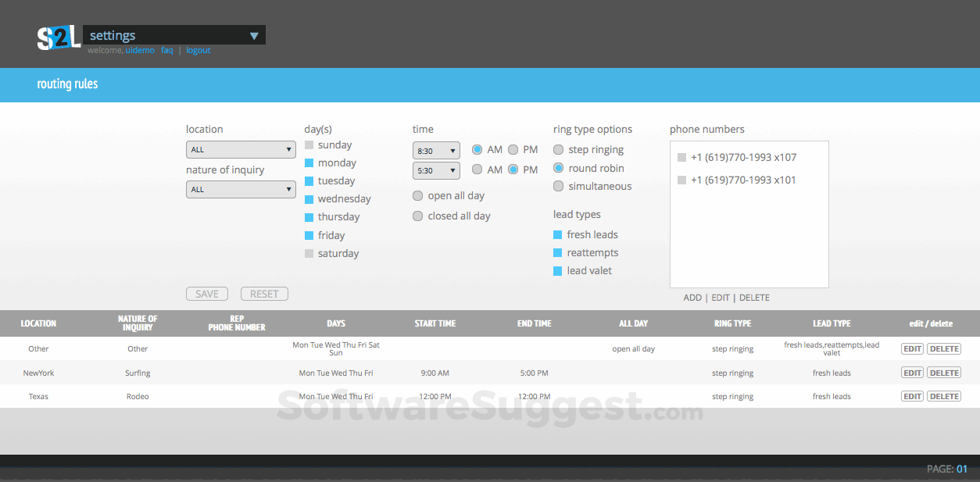This screenshot has height=482, width=980.
Task: Open the location dropdown
Action: (241, 149)
